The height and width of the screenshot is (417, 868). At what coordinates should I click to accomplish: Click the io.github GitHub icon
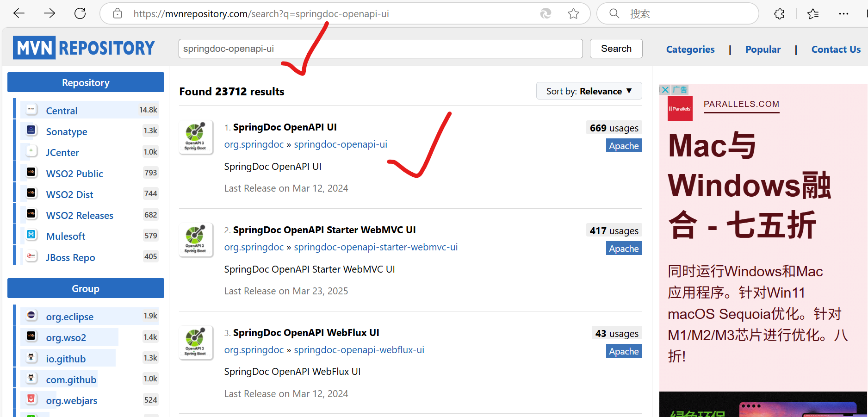[31, 357]
